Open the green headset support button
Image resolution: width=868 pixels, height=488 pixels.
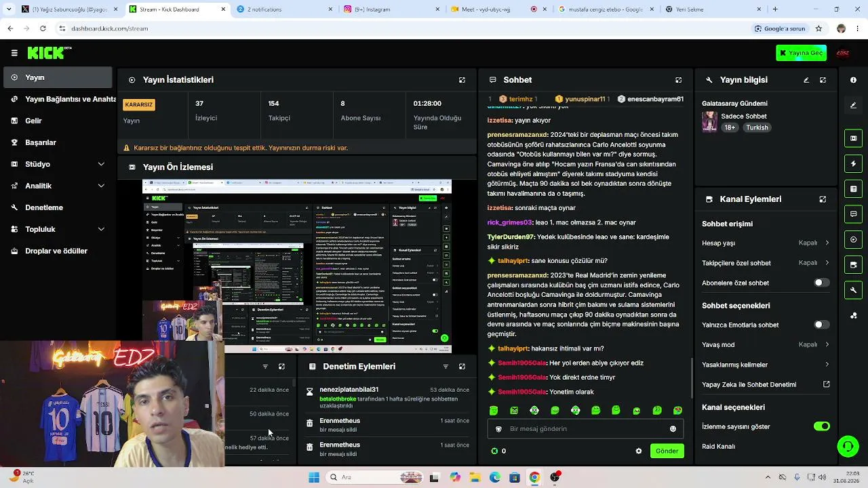point(848,447)
